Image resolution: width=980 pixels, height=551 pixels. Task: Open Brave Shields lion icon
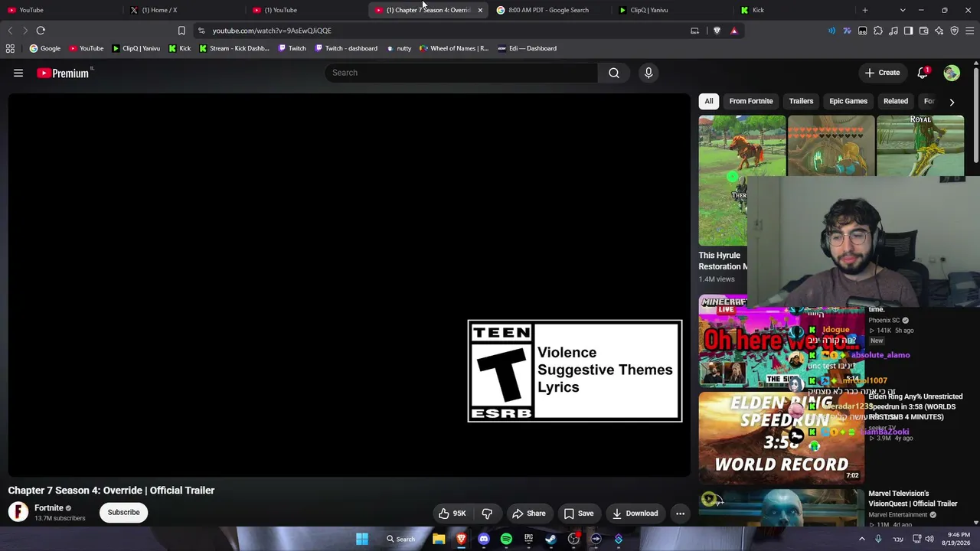717,31
